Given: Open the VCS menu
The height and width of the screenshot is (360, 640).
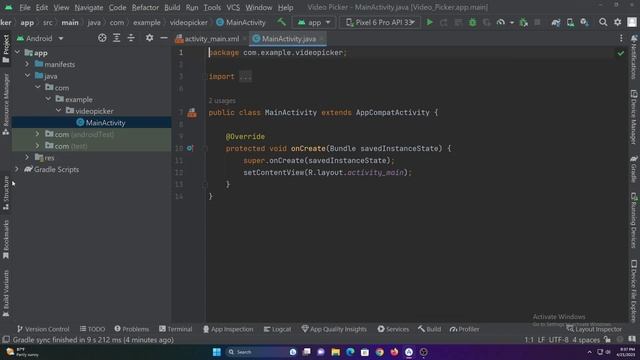Looking at the screenshot, I should [x=233, y=7].
